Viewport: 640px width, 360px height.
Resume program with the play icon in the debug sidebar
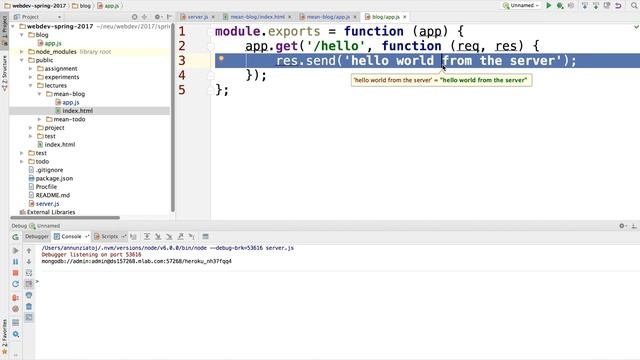point(16,250)
